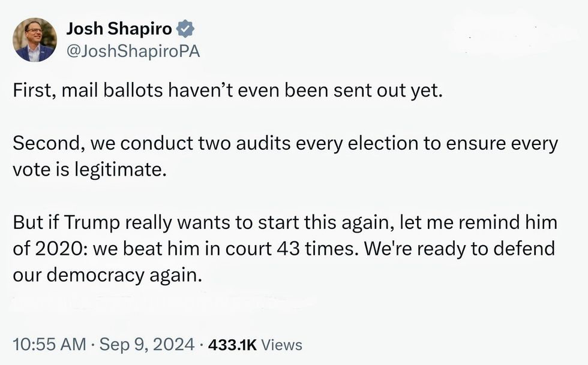Image resolution: width=588 pixels, height=365 pixels.
Task: Click the Views label
Action: pyautogui.click(x=282, y=344)
